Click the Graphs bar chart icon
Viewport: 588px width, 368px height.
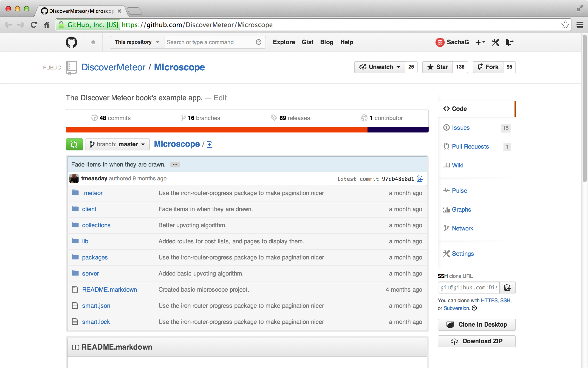tap(446, 209)
